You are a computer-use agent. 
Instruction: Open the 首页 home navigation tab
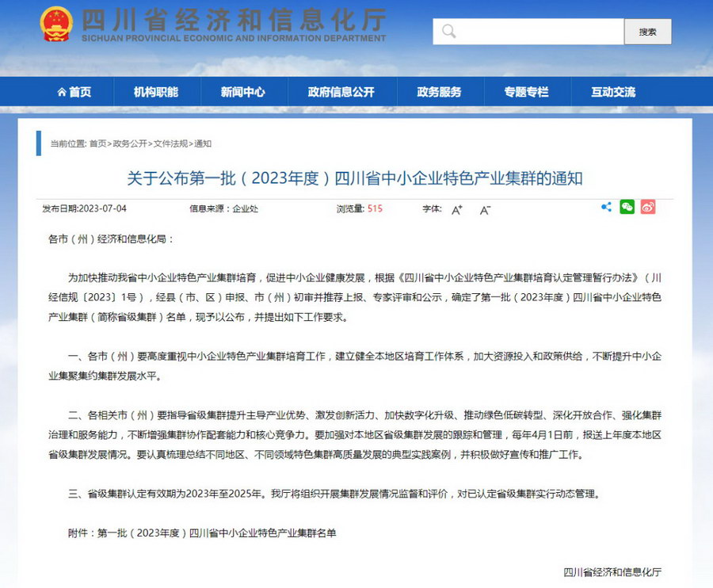74,92
